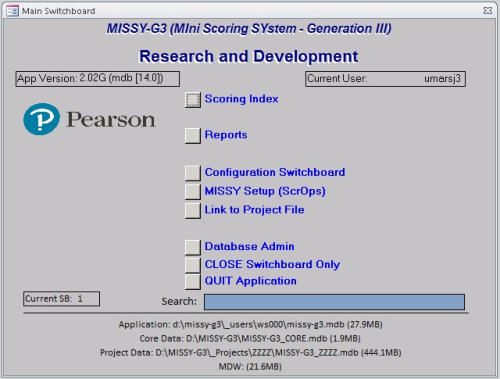The width and height of the screenshot is (500, 379).
Task: Click the CLOSE Switchboard Only button
Action: pyautogui.click(x=193, y=265)
